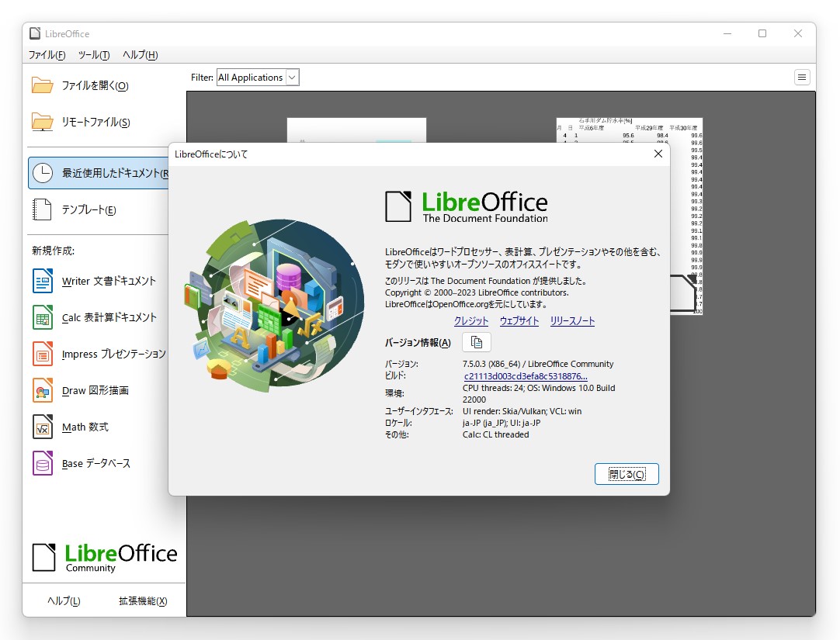Open the クレジット link
The height and width of the screenshot is (640, 840).
[x=471, y=320]
